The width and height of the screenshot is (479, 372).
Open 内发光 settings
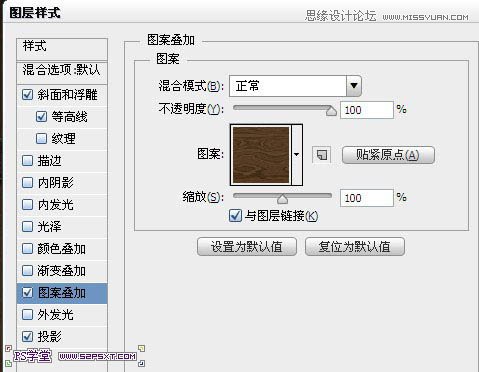coord(55,204)
